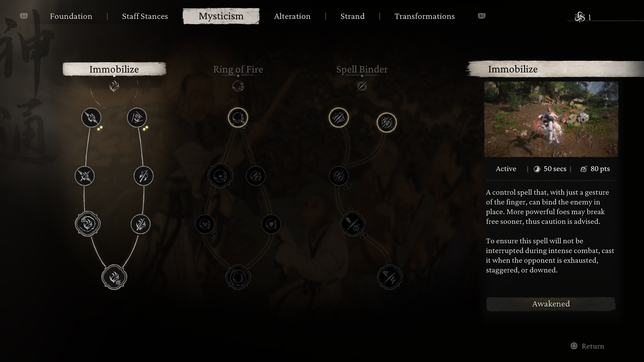Click the Immobilize preview video thumbnail
Image resolution: width=644 pixels, height=362 pixels.
pyautogui.click(x=551, y=119)
